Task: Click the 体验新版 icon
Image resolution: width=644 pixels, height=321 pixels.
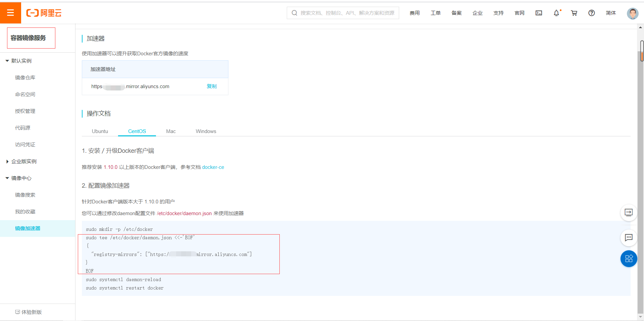Action: coord(17,312)
